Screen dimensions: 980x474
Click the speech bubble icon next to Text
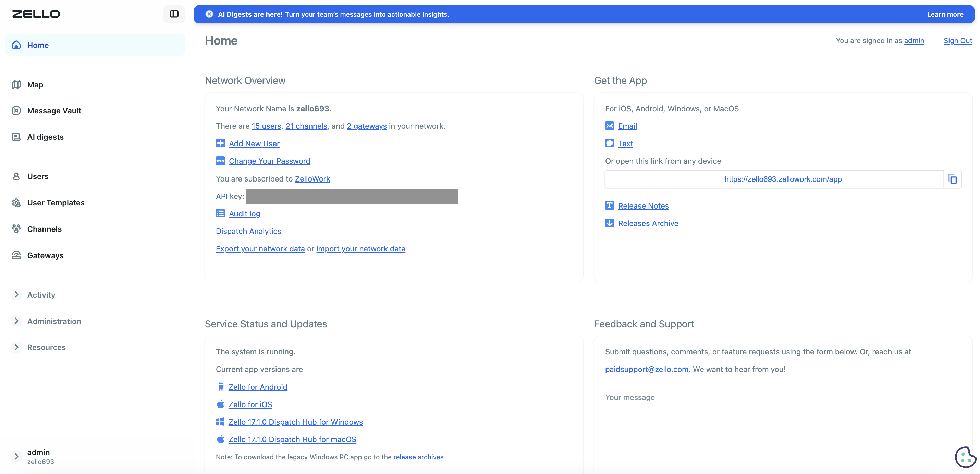[x=610, y=143]
